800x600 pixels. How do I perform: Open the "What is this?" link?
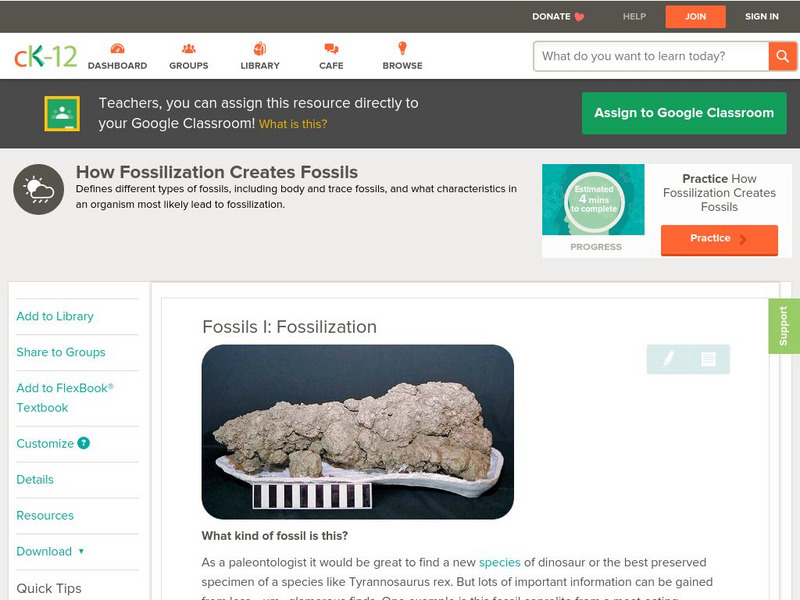[x=293, y=124]
